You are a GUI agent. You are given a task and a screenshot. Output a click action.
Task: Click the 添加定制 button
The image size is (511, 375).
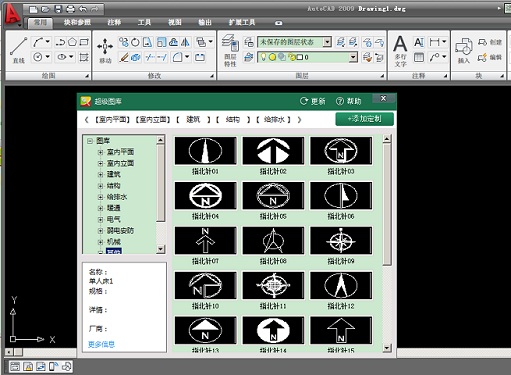click(x=364, y=119)
